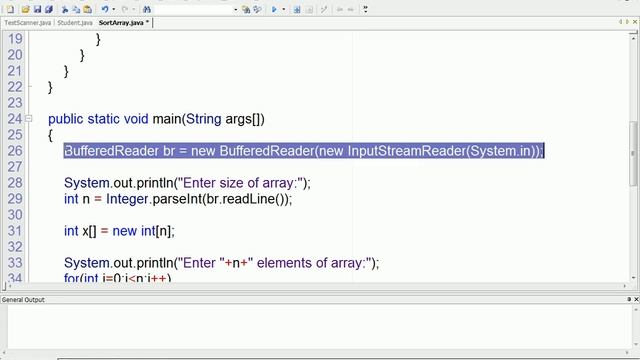
Task: Open the Find dialog with the binoculars icon
Action: (147, 9)
